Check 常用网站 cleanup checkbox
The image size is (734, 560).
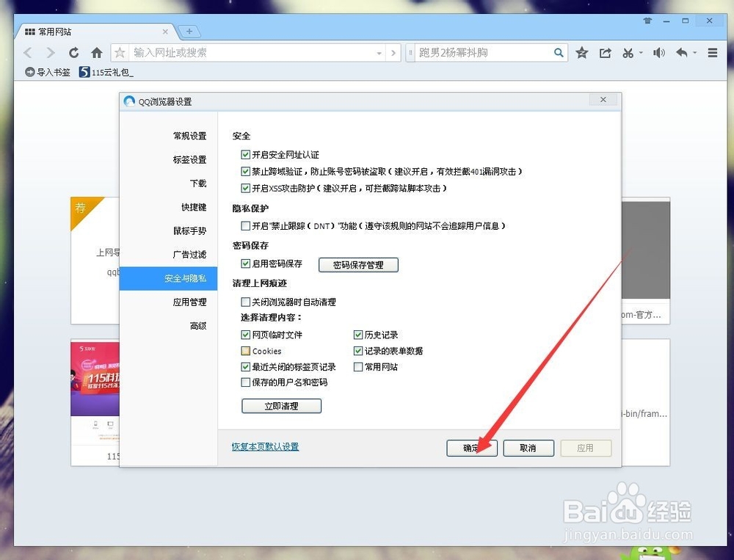[x=358, y=367]
